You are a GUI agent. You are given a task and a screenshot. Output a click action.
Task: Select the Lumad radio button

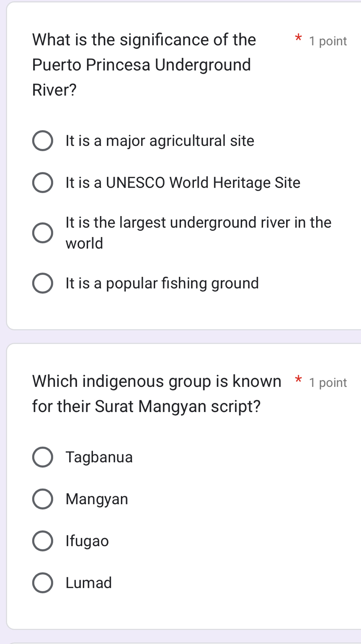pos(43,583)
